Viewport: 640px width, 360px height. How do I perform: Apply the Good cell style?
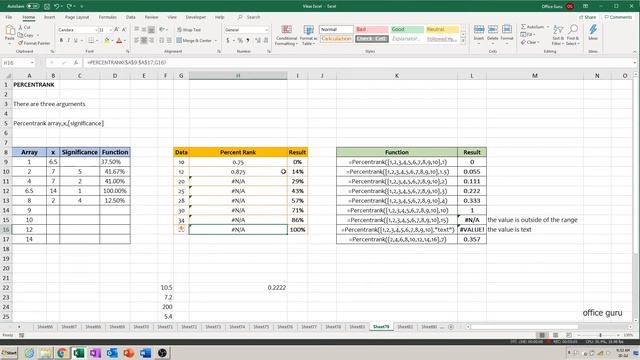tap(407, 29)
